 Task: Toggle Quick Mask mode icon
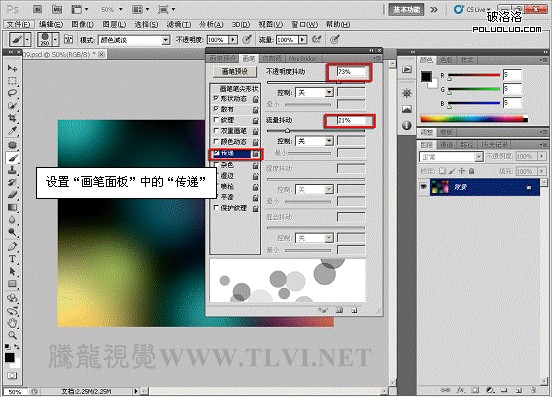pyautogui.click(x=12, y=376)
